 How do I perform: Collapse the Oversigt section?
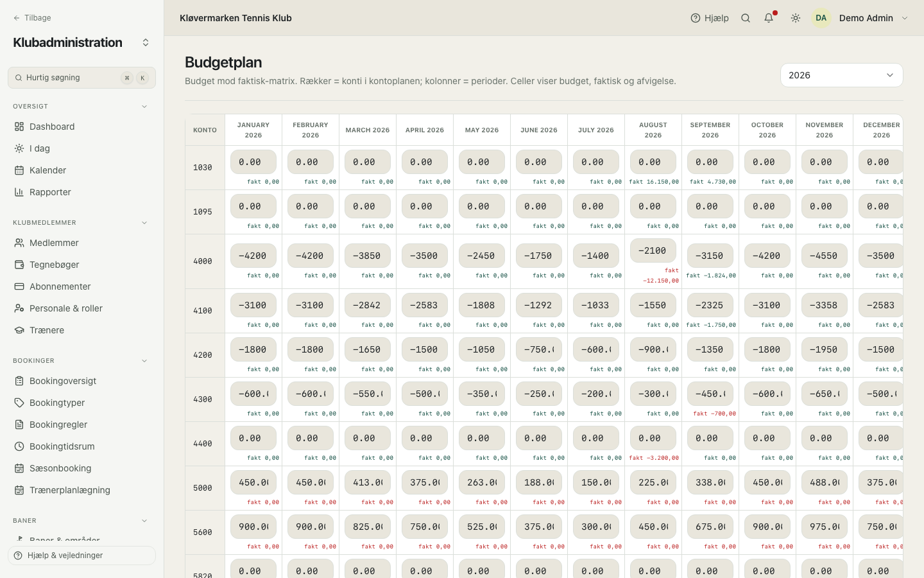tap(144, 107)
